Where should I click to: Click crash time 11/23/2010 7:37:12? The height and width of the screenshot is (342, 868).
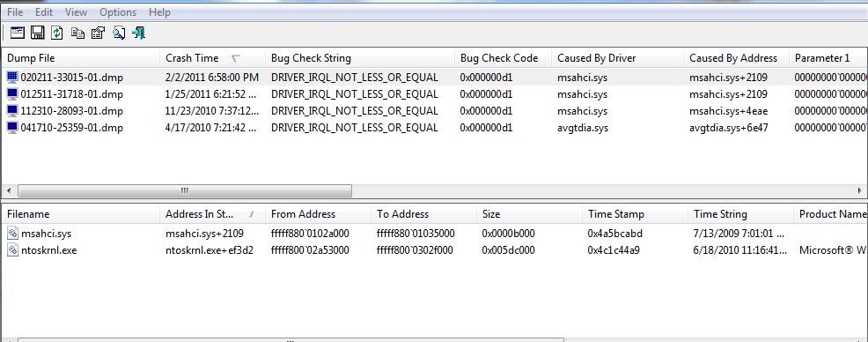[x=211, y=111]
